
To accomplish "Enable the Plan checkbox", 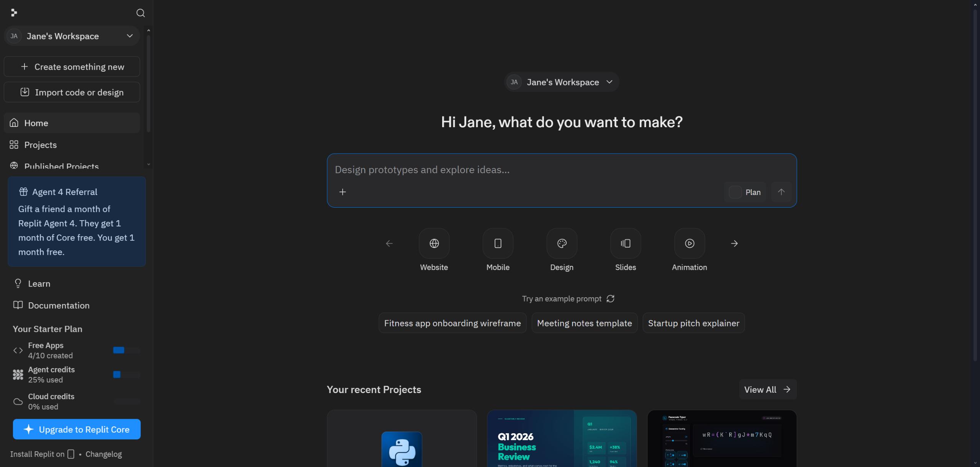I will (735, 192).
